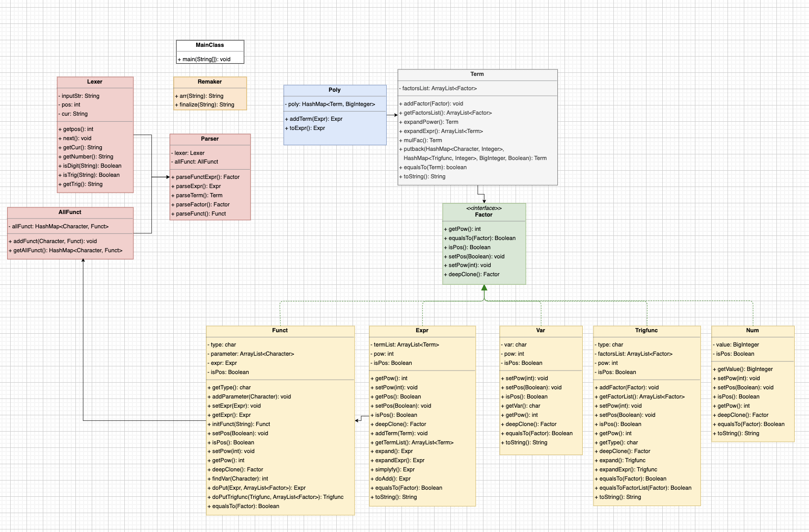Click the green inheritance arrowhead below Factor
809x532 pixels.
click(484, 288)
